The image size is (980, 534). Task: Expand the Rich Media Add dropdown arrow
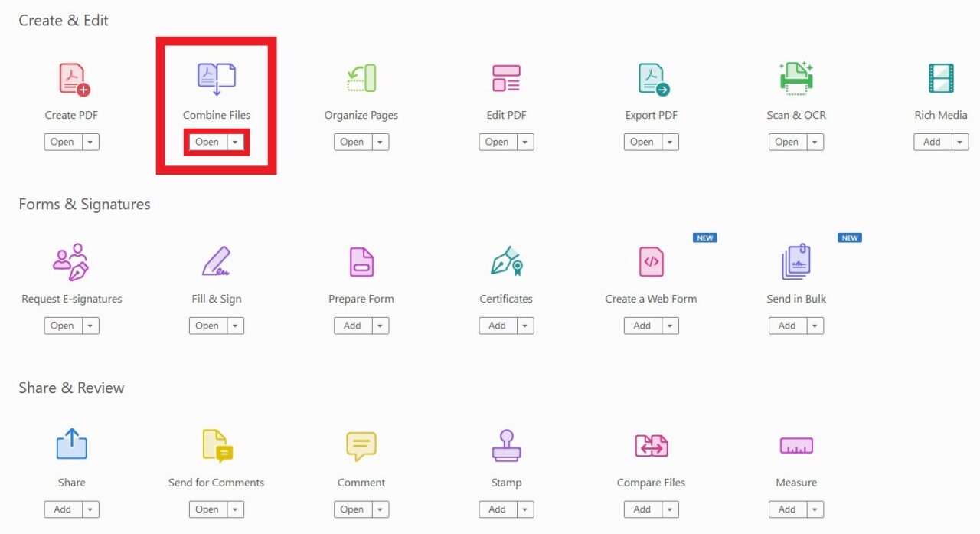pos(960,142)
